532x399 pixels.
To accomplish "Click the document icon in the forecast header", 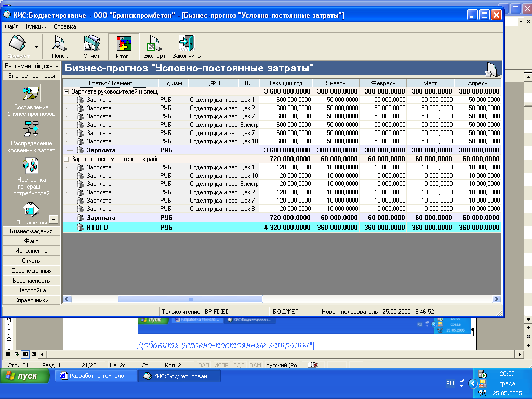I will pos(490,69).
